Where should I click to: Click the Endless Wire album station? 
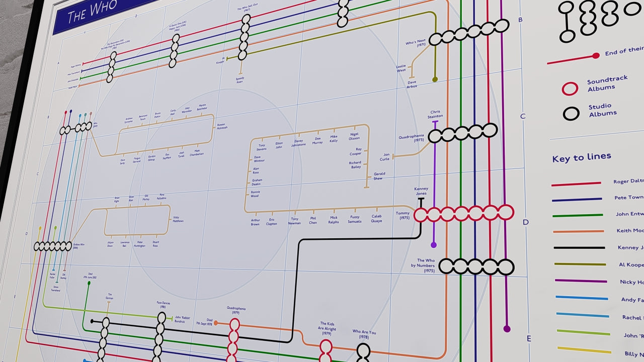click(53, 246)
